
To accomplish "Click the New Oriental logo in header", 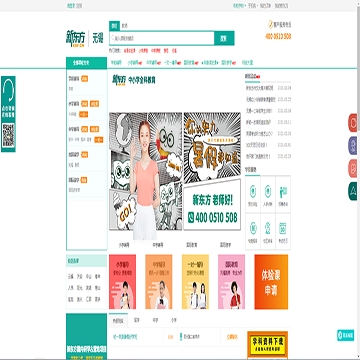I will pos(75,39).
